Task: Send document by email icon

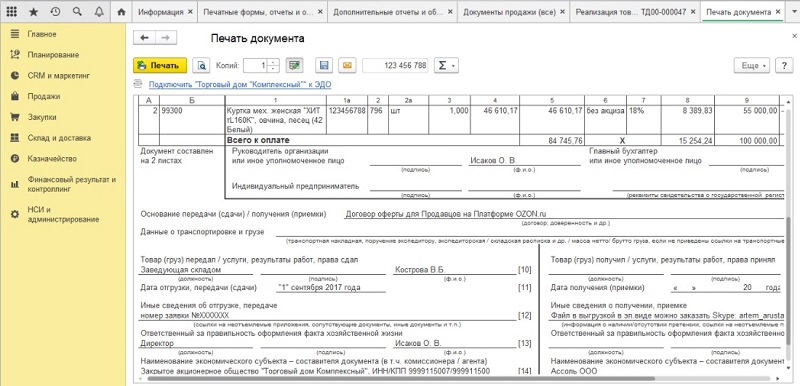Action: point(347,65)
